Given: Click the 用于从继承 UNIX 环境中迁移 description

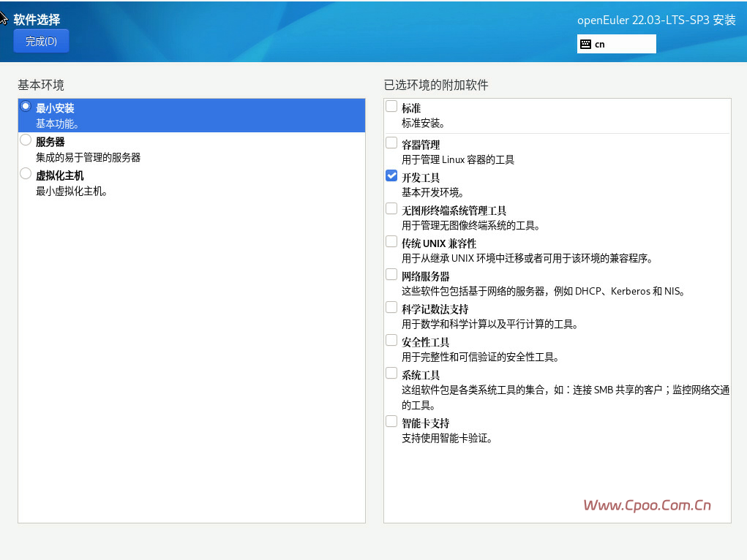Looking at the screenshot, I should pyautogui.click(x=527, y=258).
